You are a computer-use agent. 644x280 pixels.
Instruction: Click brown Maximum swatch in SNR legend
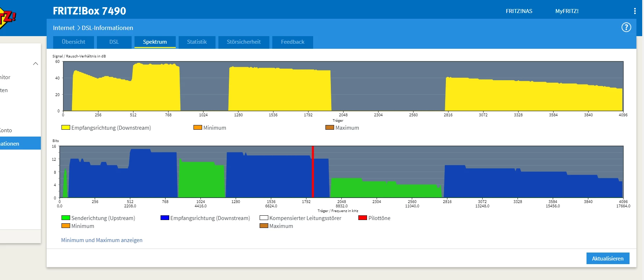pos(330,128)
